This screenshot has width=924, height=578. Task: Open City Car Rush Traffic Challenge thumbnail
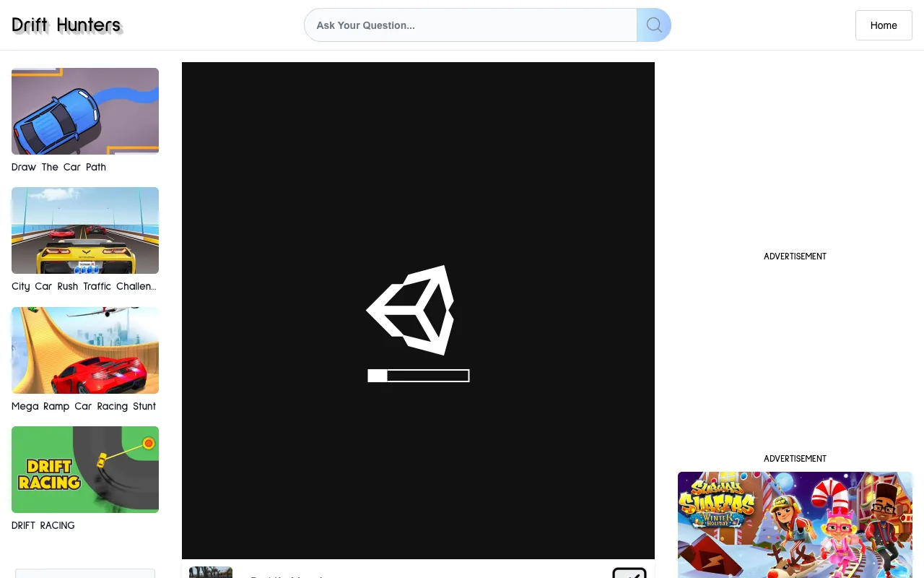coord(85,230)
